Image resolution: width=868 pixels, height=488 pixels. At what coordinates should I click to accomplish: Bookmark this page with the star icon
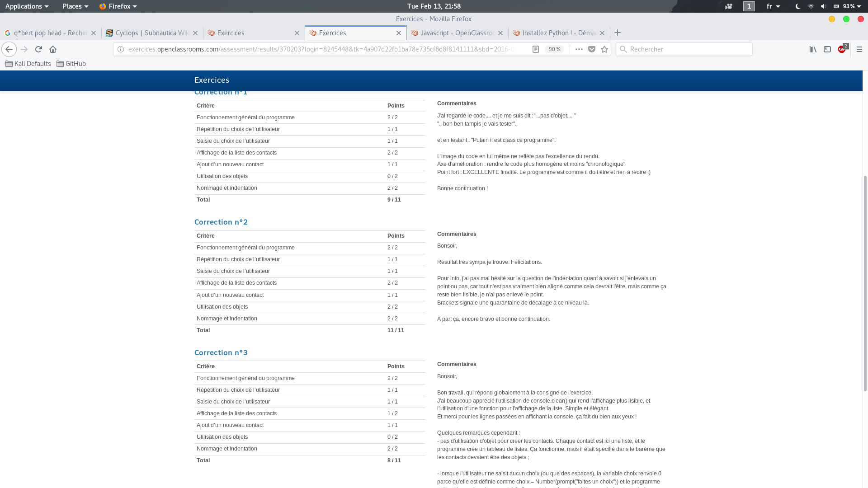(x=604, y=49)
